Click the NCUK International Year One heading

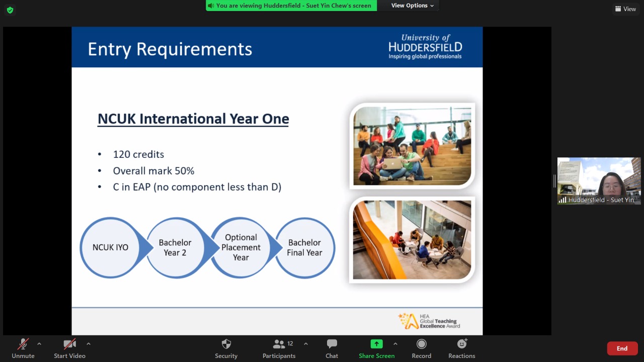[193, 119]
